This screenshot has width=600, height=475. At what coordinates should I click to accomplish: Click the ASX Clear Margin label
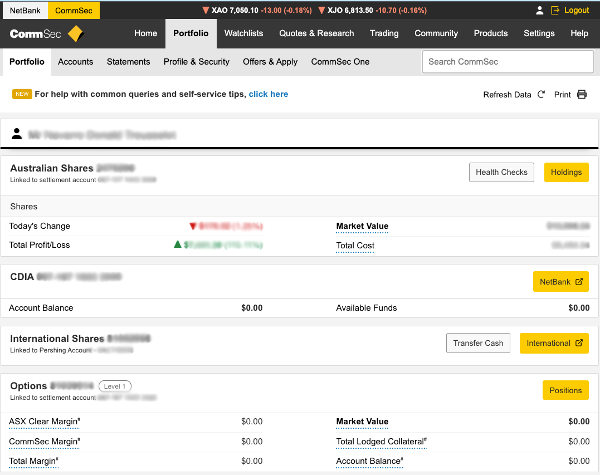point(44,421)
